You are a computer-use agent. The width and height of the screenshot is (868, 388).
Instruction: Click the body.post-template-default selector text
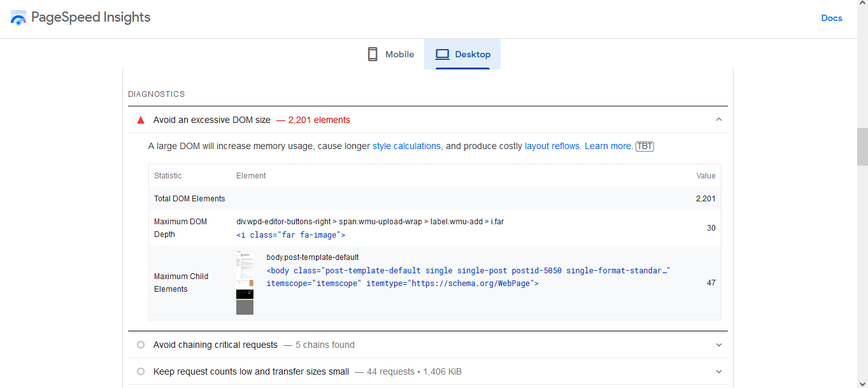(x=313, y=257)
